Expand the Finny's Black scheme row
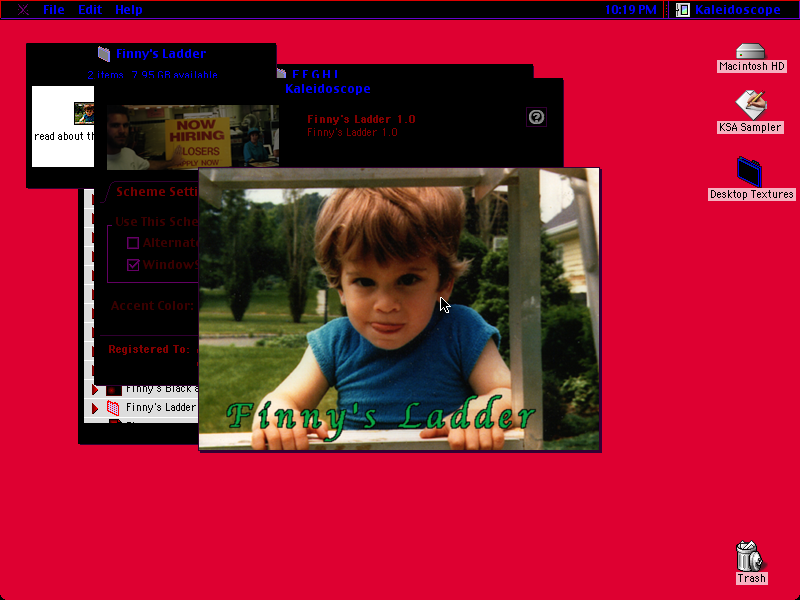 pyautogui.click(x=95, y=390)
